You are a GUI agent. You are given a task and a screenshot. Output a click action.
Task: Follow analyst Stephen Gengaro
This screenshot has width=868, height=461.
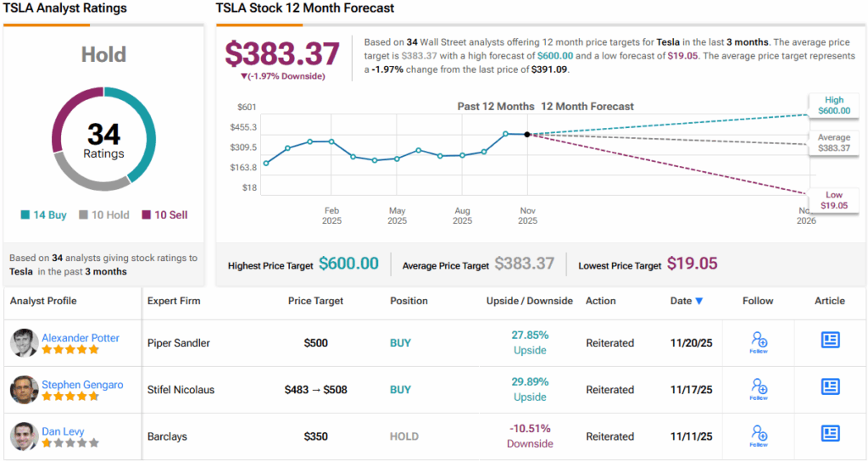759,388
